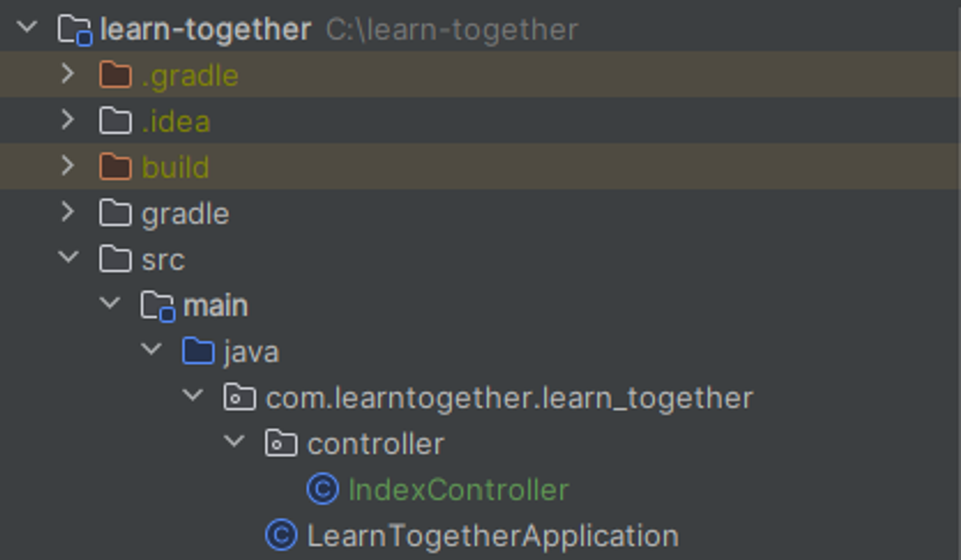Collapse the learn-together root project

(27, 27)
